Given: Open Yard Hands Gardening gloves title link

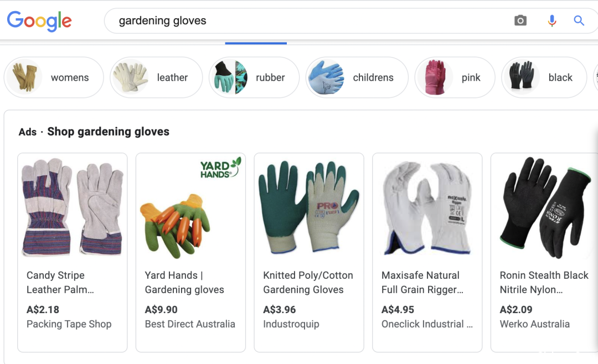Looking at the screenshot, I should click(184, 283).
